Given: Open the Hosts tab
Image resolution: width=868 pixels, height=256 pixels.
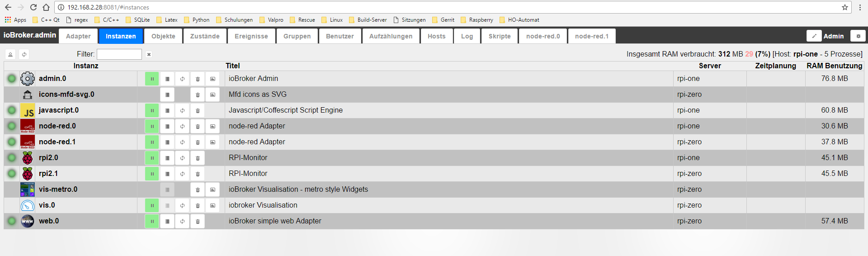Looking at the screenshot, I should click(437, 36).
